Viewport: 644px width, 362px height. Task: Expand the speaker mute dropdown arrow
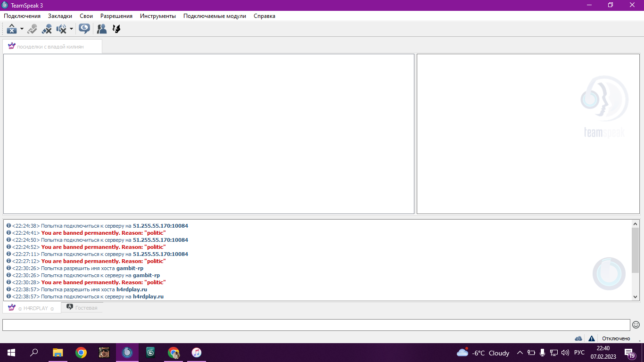tap(71, 29)
